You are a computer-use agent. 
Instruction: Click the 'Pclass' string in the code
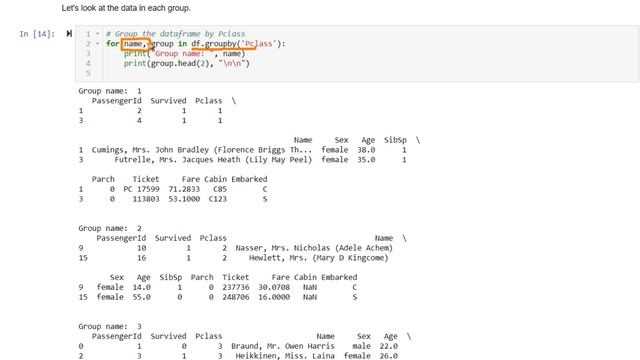pos(259,44)
